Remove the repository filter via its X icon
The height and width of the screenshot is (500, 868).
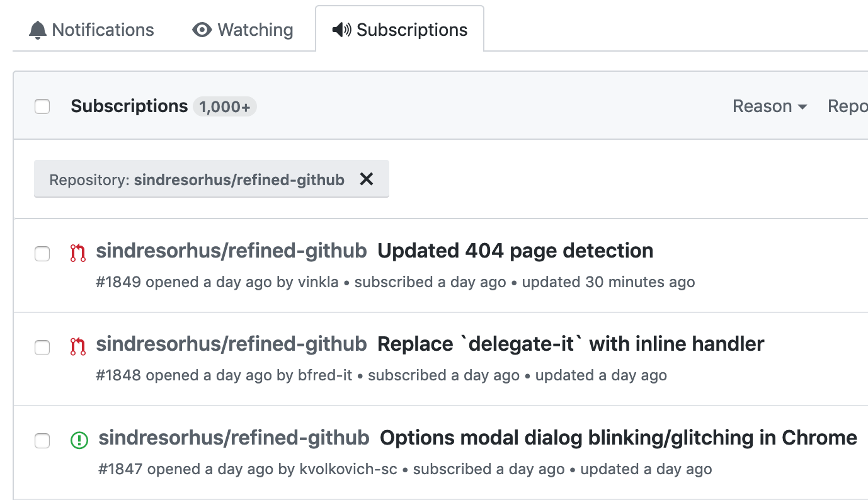click(366, 179)
